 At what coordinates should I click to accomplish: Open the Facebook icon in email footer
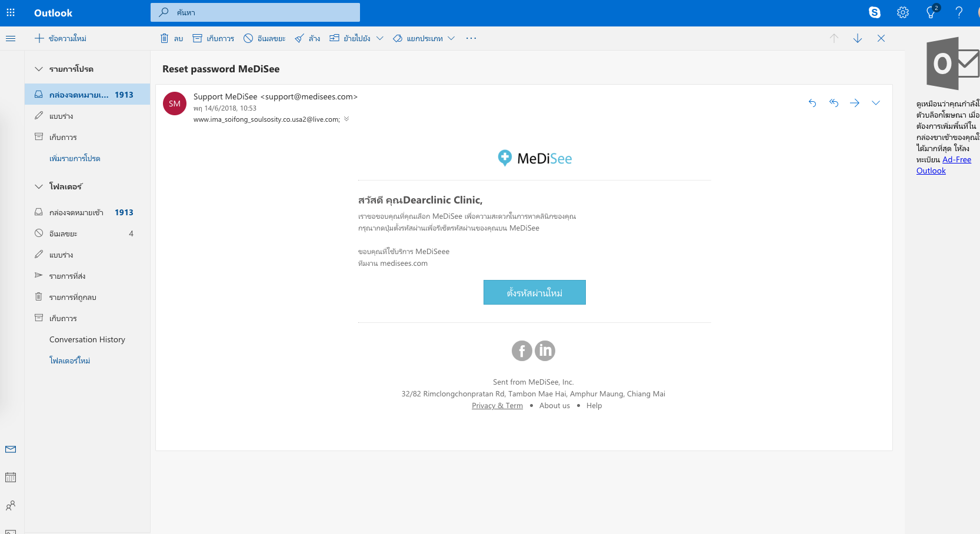coord(522,351)
